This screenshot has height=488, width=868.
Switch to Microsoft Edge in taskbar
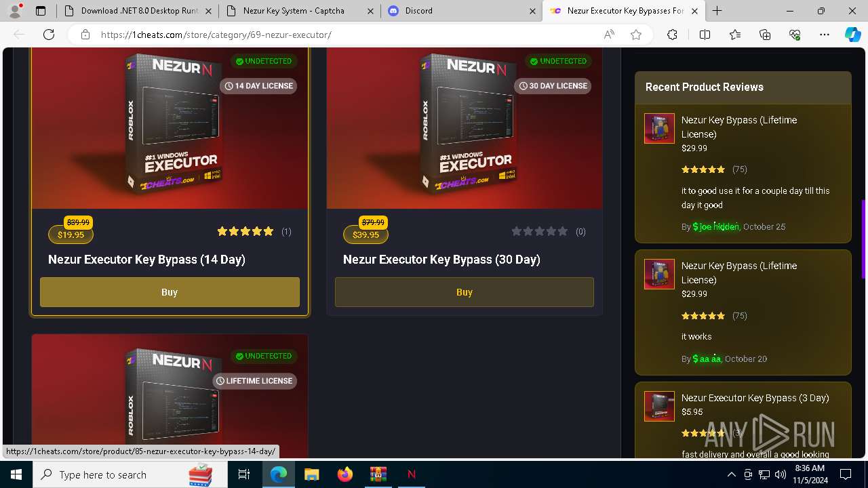[x=279, y=474]
